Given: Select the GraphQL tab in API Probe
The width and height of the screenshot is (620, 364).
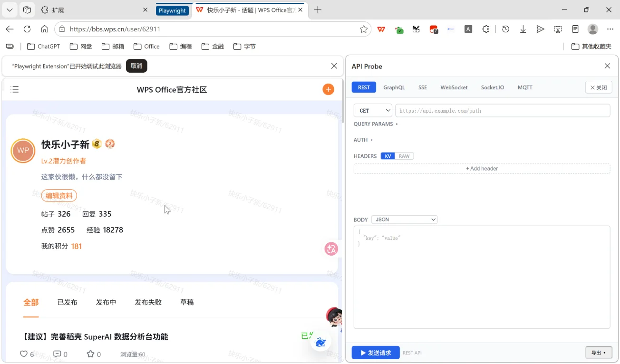Looking at the screenshot, I should (x=394, y=87).
